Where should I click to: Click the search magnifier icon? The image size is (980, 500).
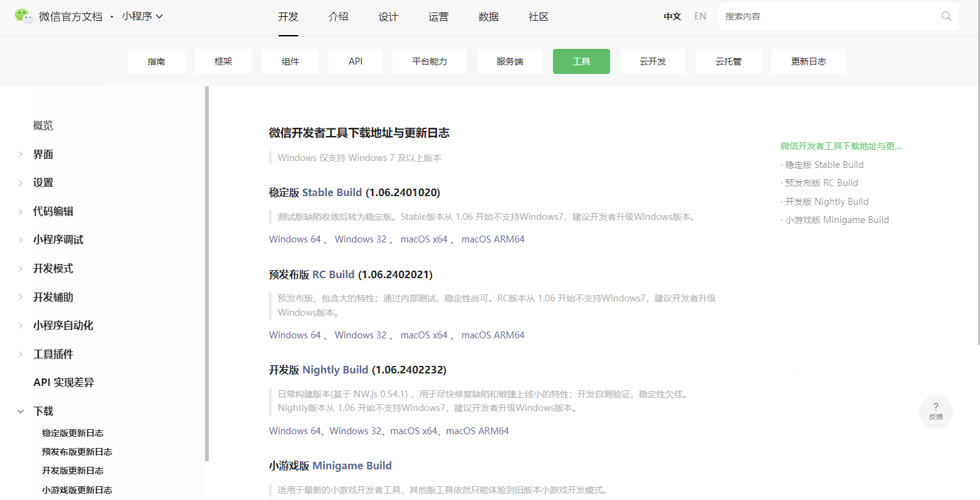coord(946,16)
